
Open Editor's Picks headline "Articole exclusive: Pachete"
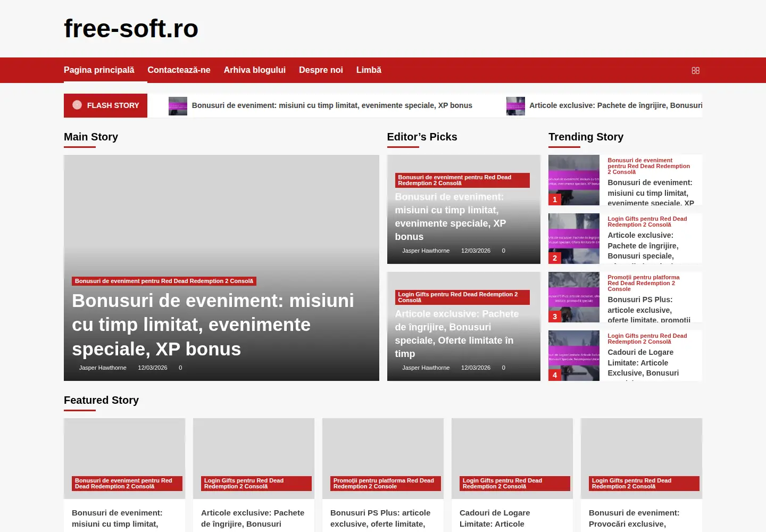point(456,334)
